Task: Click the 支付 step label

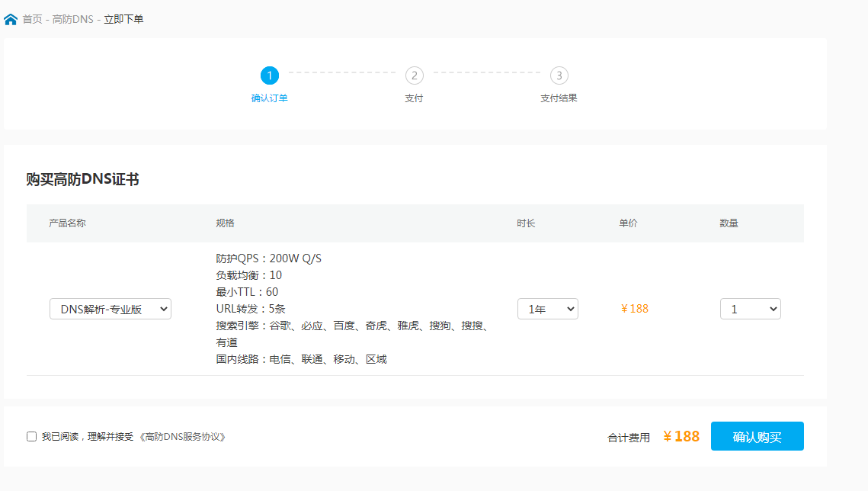Action: click(414, 98)
